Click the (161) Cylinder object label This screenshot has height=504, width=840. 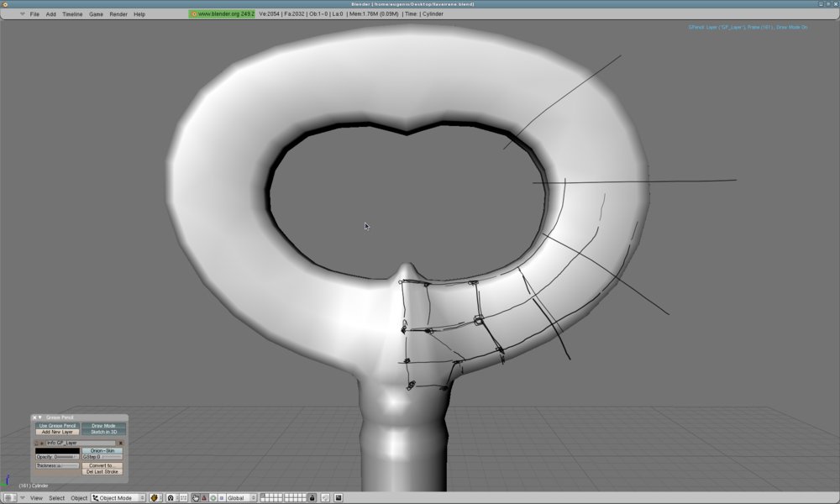34,486
